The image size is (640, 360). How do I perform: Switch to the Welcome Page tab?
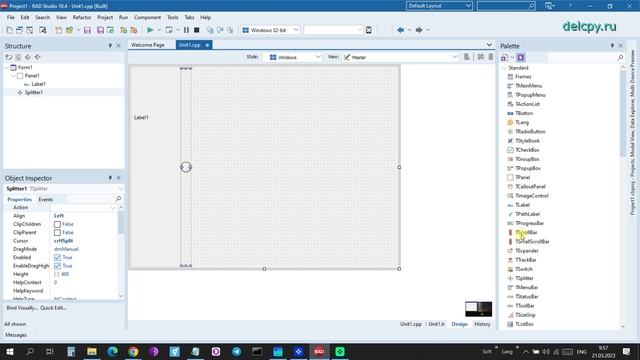click(x=148, y=45)
